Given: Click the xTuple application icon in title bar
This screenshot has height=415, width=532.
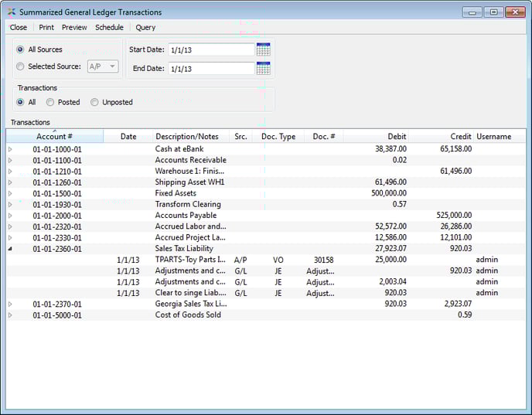Looking at the screenshot, I should (11, 12).
